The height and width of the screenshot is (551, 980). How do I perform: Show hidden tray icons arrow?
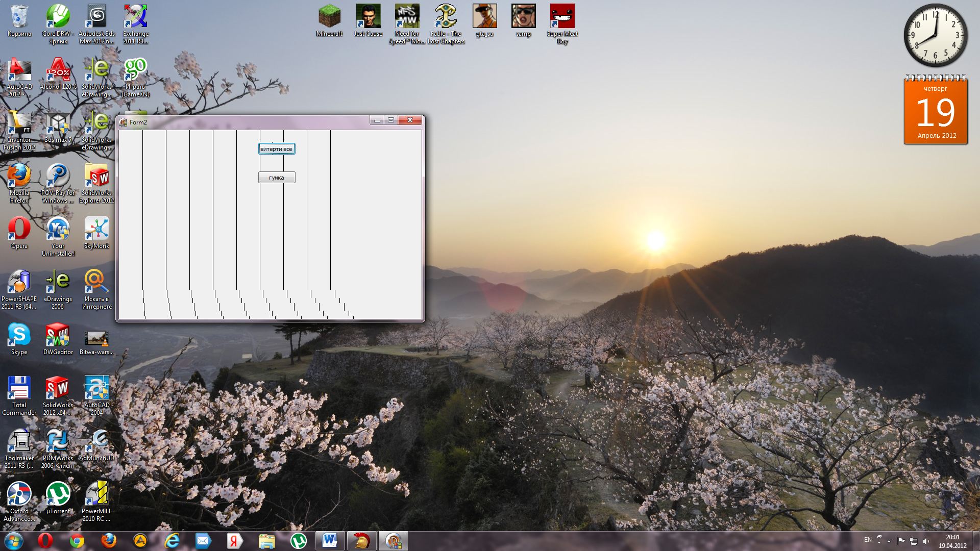[x=889, y=541]
